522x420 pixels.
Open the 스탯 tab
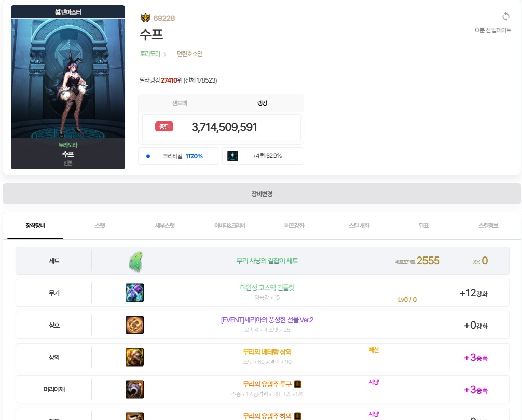[100, 226]
